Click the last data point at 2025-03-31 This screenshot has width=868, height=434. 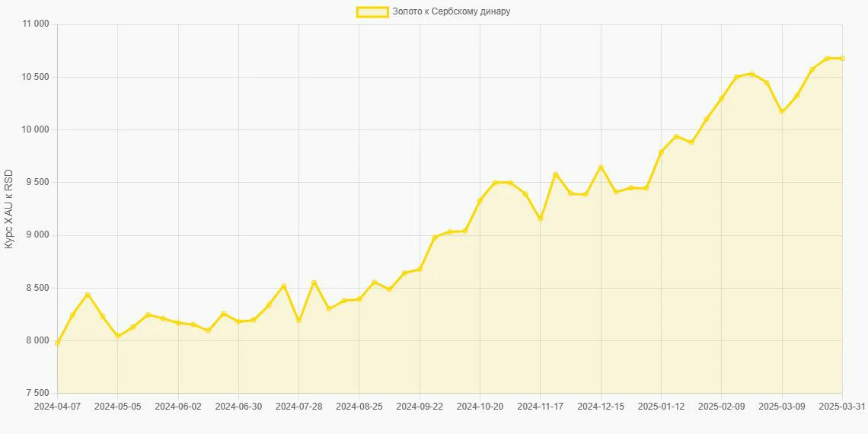pyautogui.click(x=842, y=59)
